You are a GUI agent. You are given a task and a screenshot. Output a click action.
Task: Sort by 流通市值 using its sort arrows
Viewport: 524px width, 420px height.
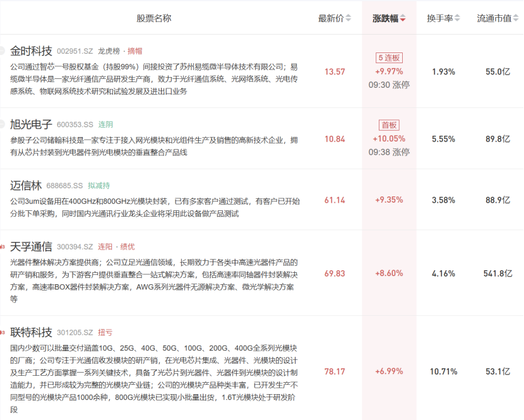[x=516, y=18]
